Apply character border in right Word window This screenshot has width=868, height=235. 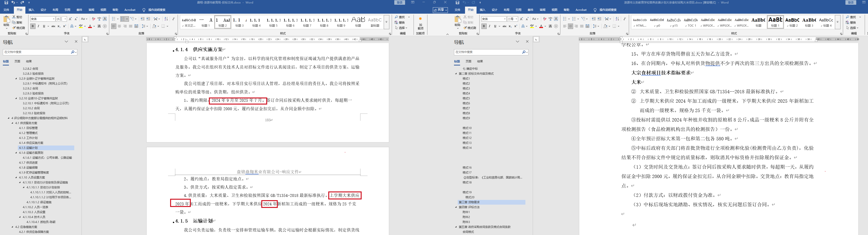coord(556,19)
